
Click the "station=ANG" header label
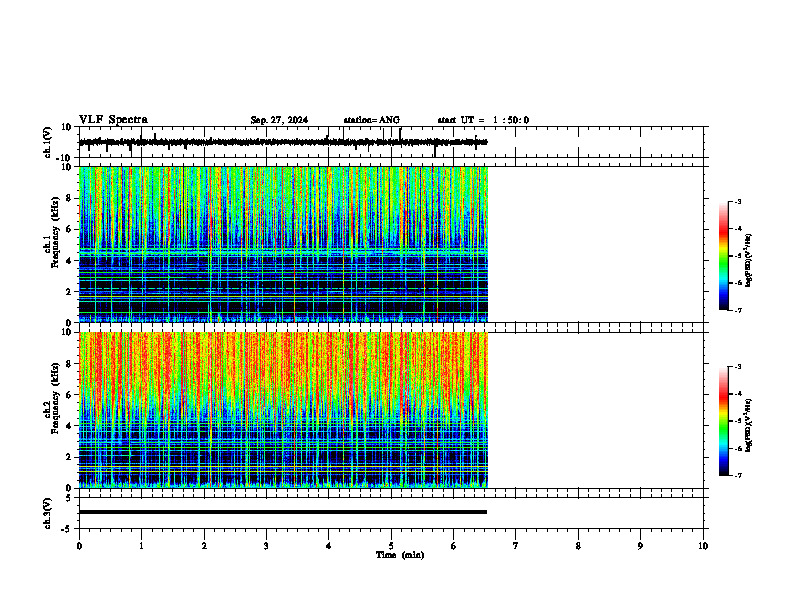(x=372, y=120)
